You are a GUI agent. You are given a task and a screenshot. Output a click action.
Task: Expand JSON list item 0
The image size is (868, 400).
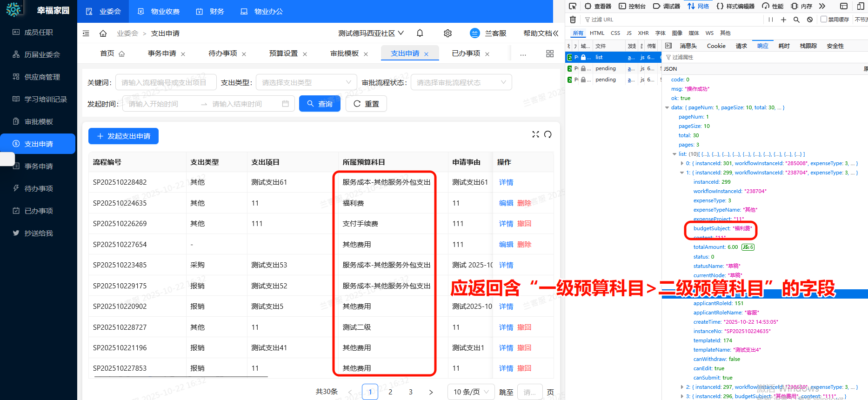coord(682,164)
